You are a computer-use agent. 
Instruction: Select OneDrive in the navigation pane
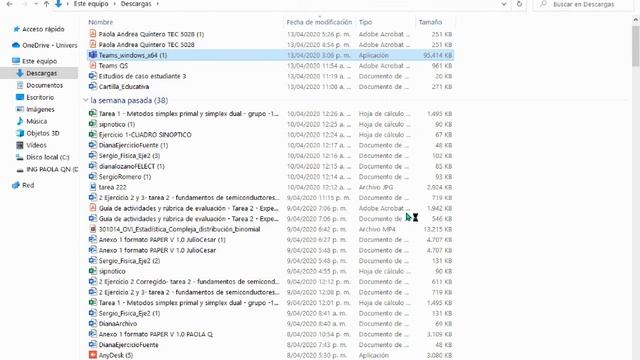44,45
